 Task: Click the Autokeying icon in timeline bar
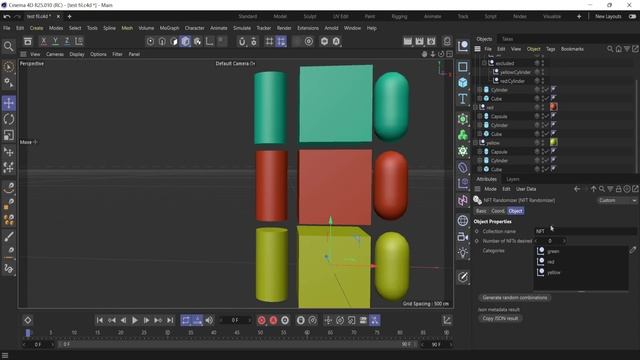coord(273,320)
